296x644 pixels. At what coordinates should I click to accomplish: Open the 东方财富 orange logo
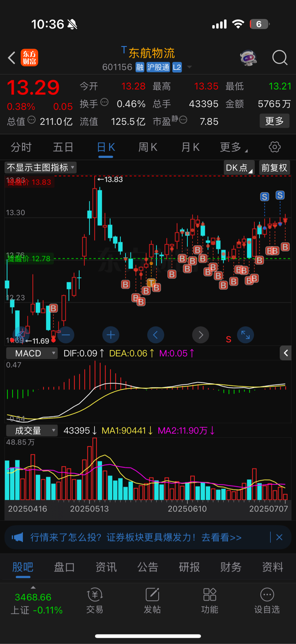(29, 58)
